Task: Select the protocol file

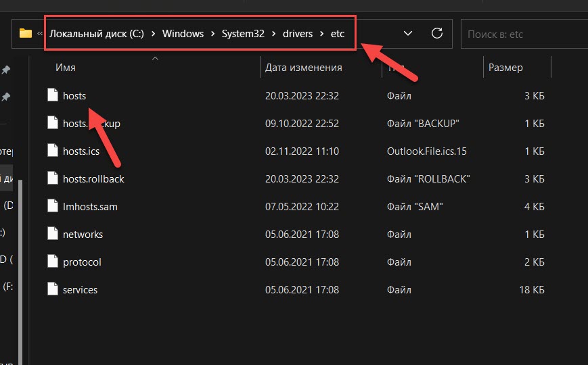Action: point(82,262)
